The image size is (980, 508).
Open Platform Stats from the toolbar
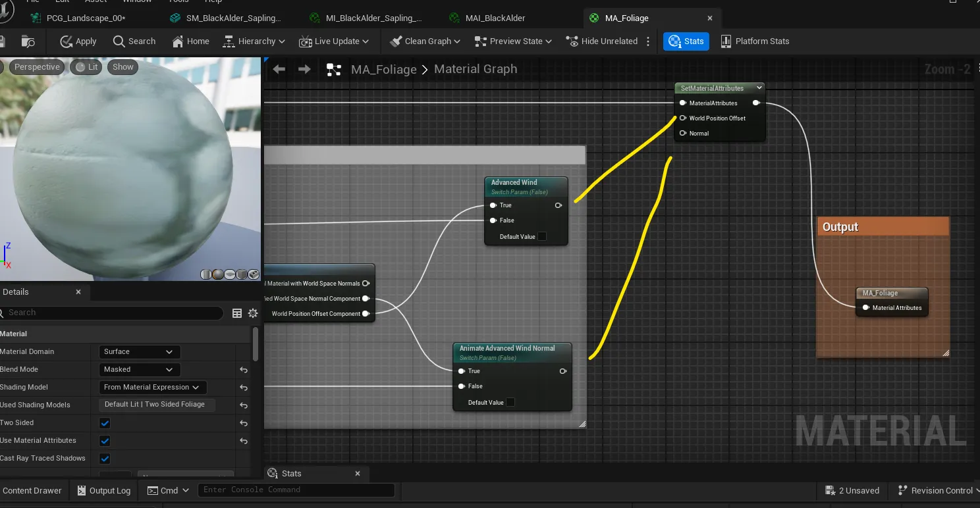click(x=755, y=41)
